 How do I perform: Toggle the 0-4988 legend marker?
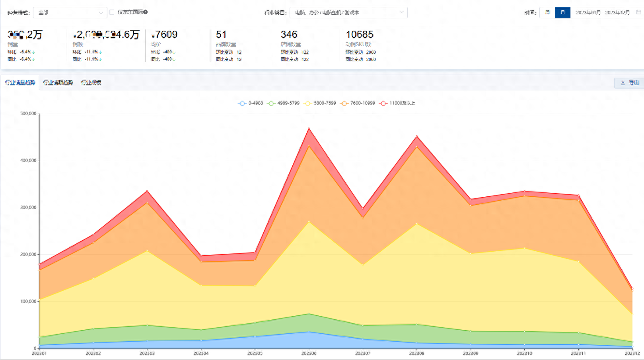(x=242, y=103)
